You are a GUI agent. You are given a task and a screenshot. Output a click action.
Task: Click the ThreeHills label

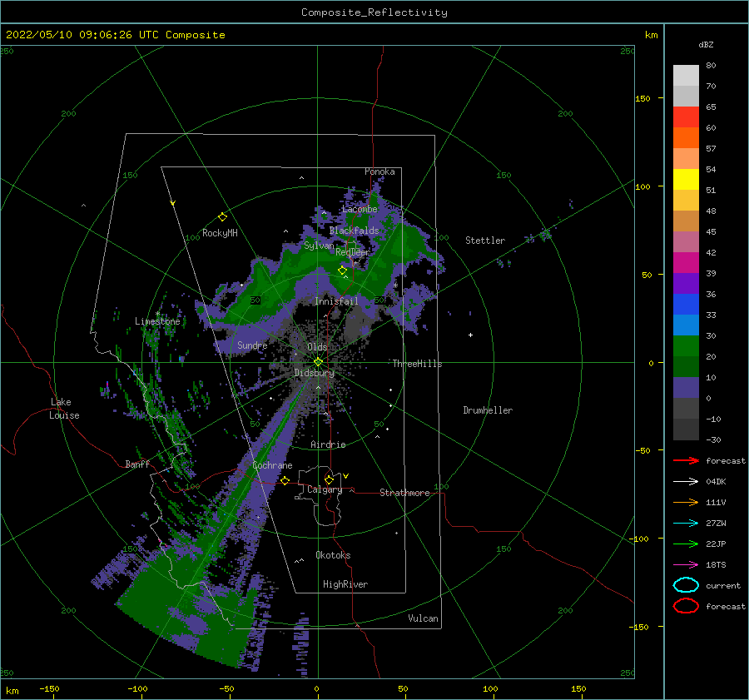418,364
